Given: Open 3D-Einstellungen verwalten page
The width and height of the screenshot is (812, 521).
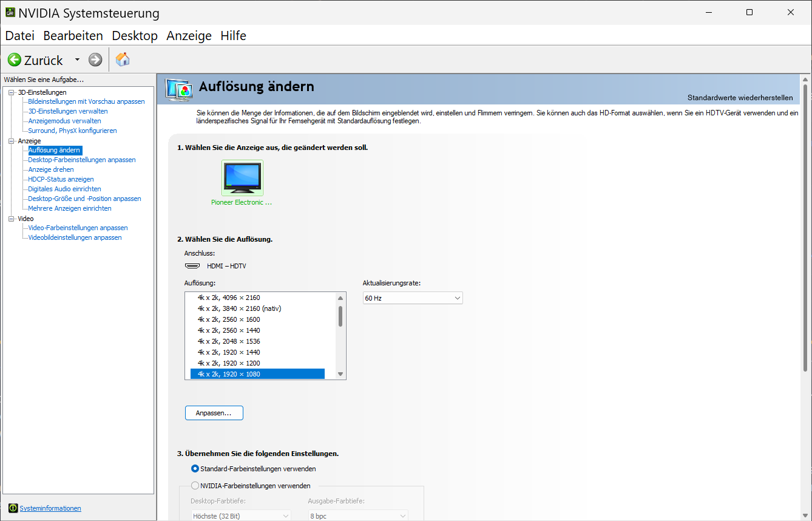Looking at the screenshot, I should pos(68,111).
